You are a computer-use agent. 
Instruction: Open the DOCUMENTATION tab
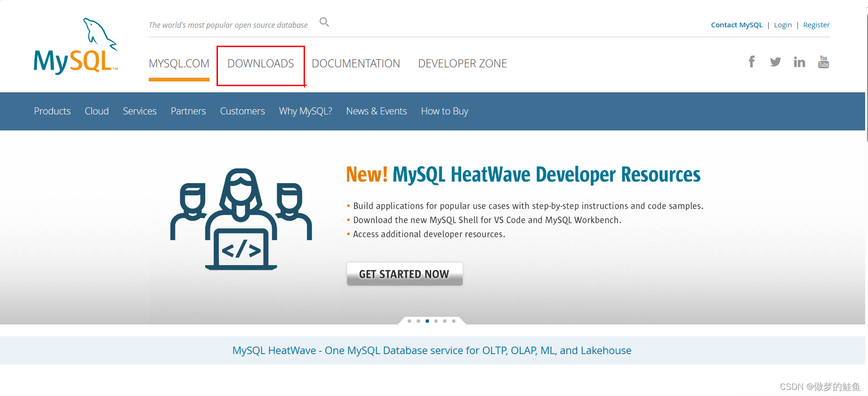[x=356, y=64]
